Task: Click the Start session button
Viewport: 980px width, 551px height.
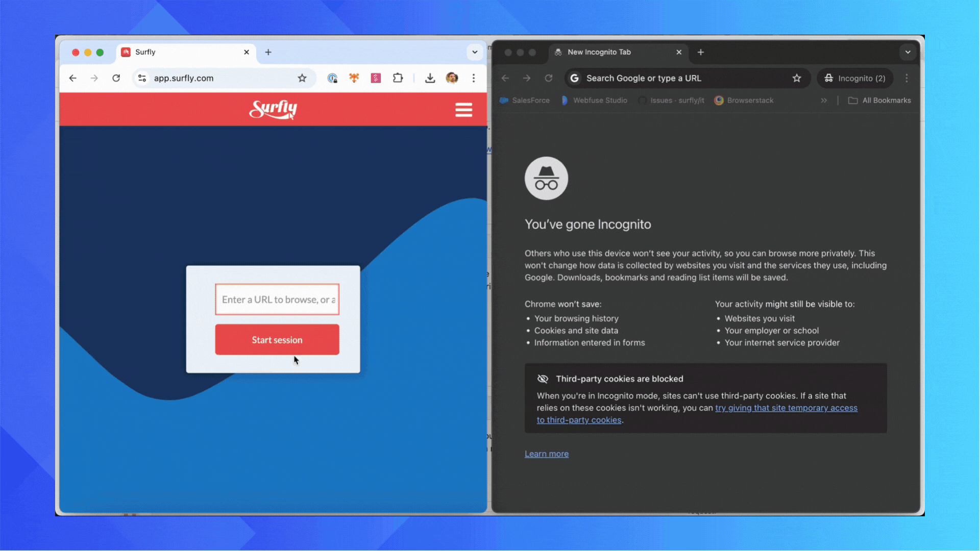Action: click(277, 339)
